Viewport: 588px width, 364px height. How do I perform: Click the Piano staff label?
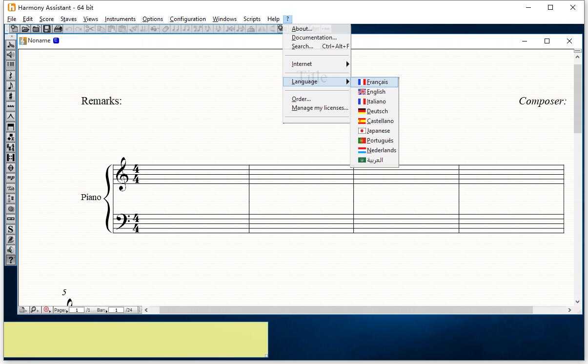coord(91,197)
